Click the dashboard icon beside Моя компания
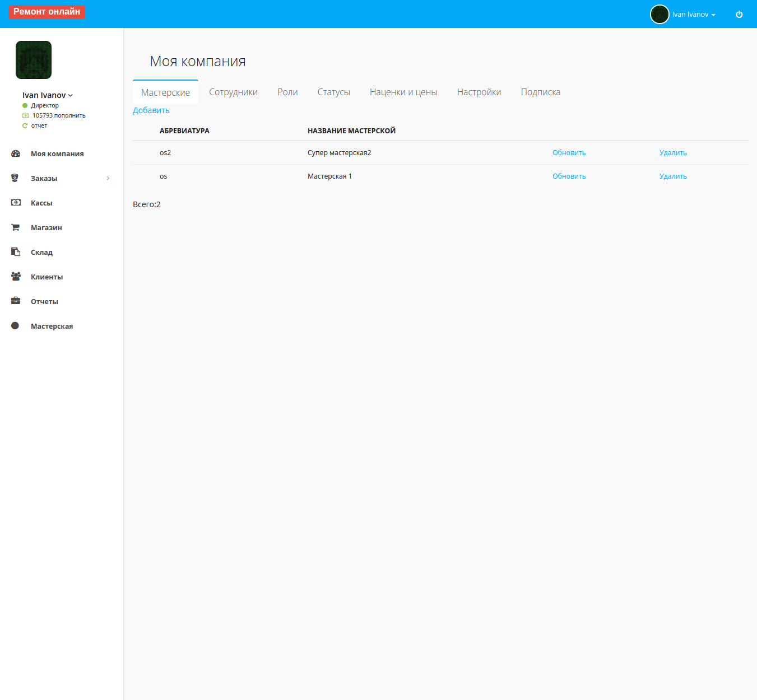This screenshot has width=757, height=700. pyautogui.click(x=16, y=153)
